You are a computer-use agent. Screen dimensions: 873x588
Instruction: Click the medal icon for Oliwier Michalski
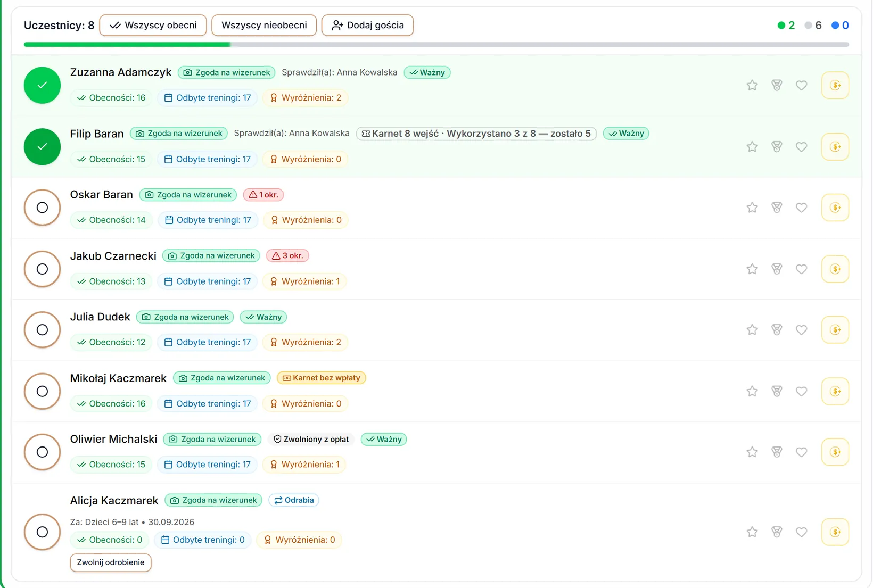click(x=777, y=452)
